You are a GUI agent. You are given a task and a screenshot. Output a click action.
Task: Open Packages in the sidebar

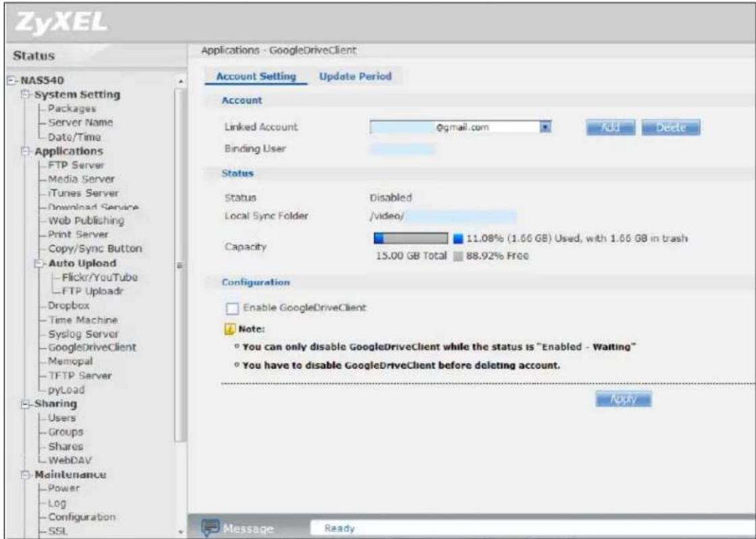tap(72, 109)
